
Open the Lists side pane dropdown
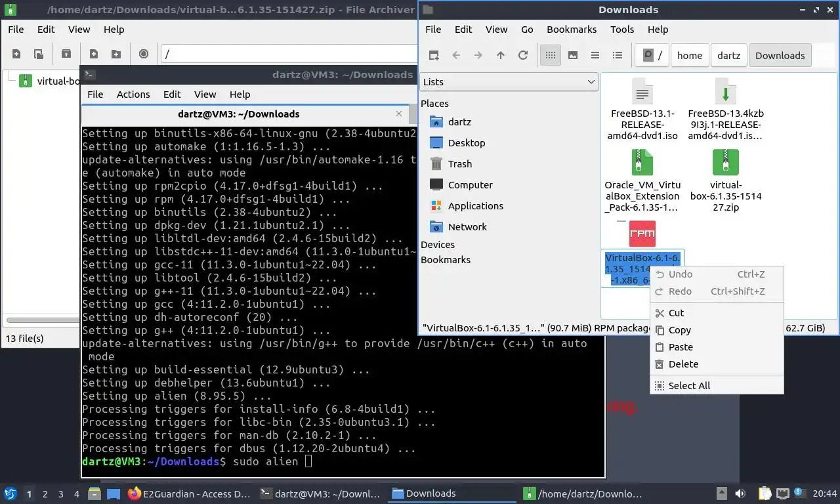[509, 82]
